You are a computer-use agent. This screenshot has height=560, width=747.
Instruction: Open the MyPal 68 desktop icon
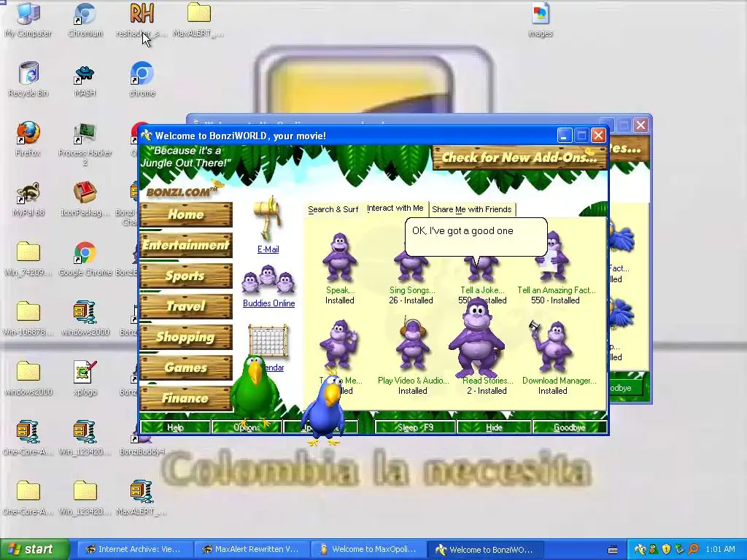coord(28,198)
